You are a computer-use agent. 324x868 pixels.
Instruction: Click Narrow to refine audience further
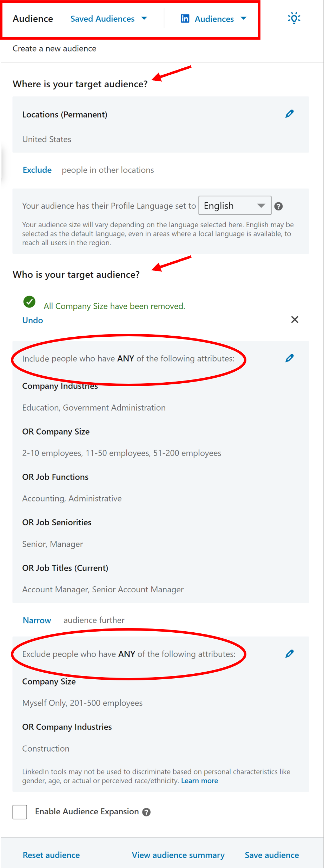37,620
